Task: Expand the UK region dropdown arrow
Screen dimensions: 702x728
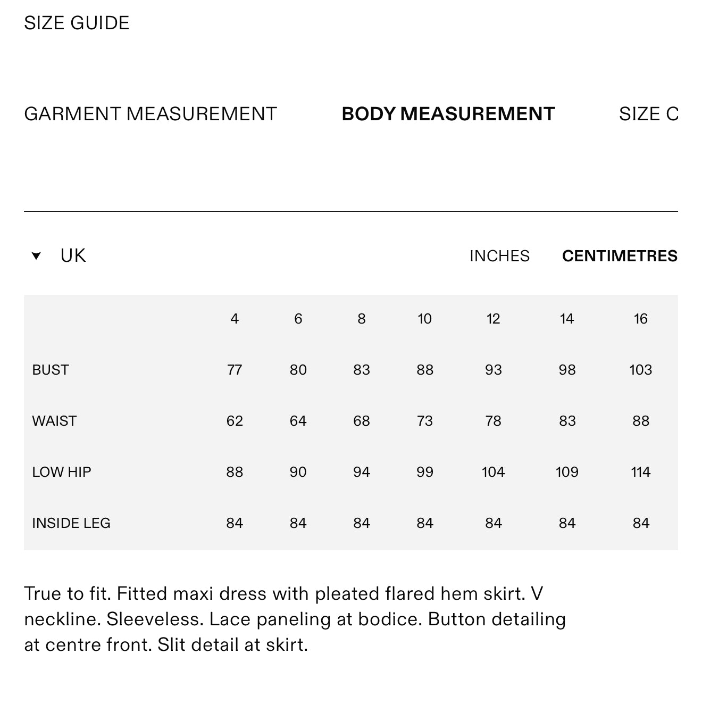Action: point(36,256)
